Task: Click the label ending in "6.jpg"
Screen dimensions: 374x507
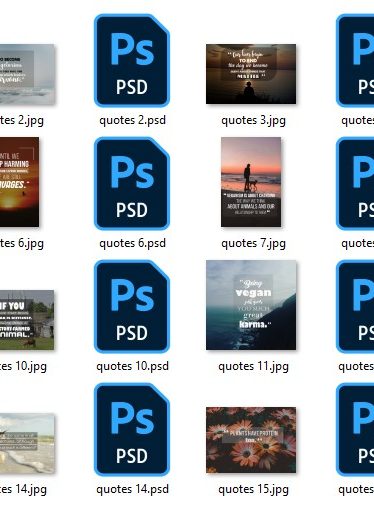Action: point(22,243)
